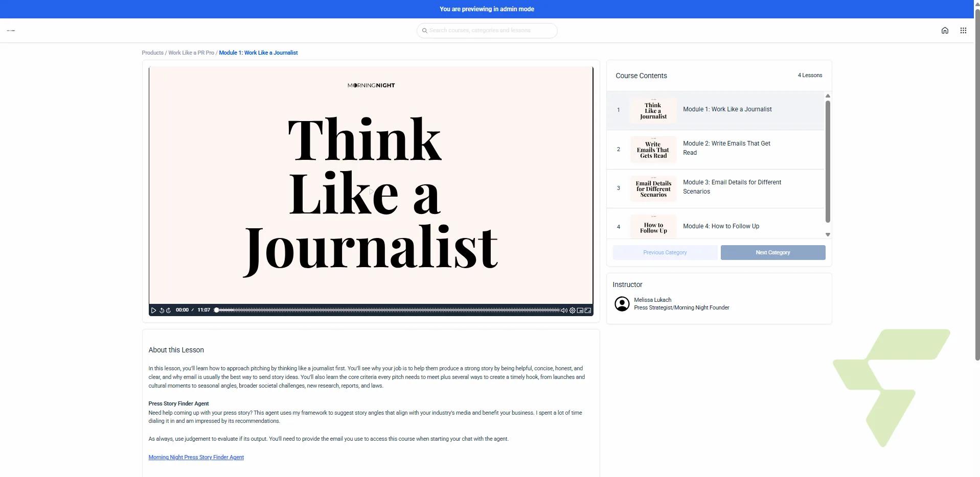The width and height of the screenshot is (980, 477).
Task: Focus the search courses field
Action: [487, 31]
